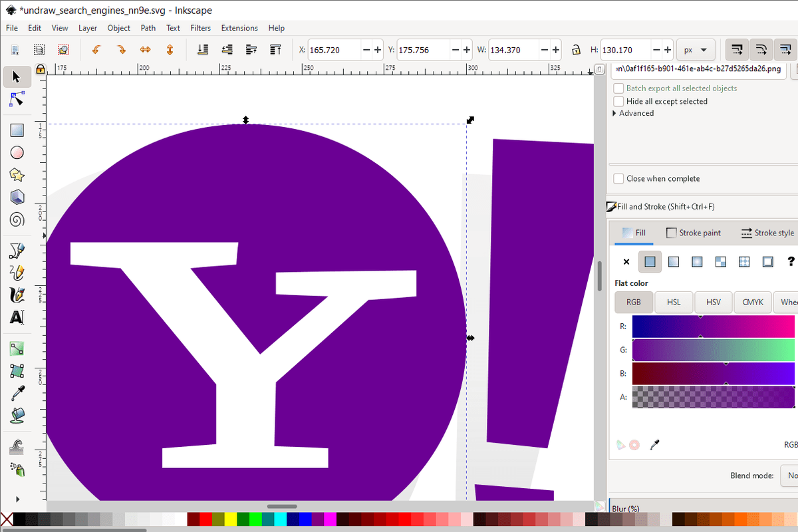The width and height of the screenshot is (798, 532).
Task: Select the Selector arrow tool
Action: tap(17, 77)
